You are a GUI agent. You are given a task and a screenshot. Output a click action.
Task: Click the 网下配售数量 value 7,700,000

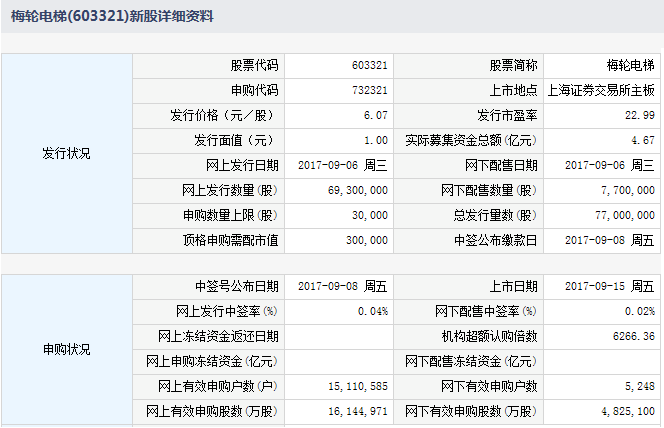tap(624, 190)
